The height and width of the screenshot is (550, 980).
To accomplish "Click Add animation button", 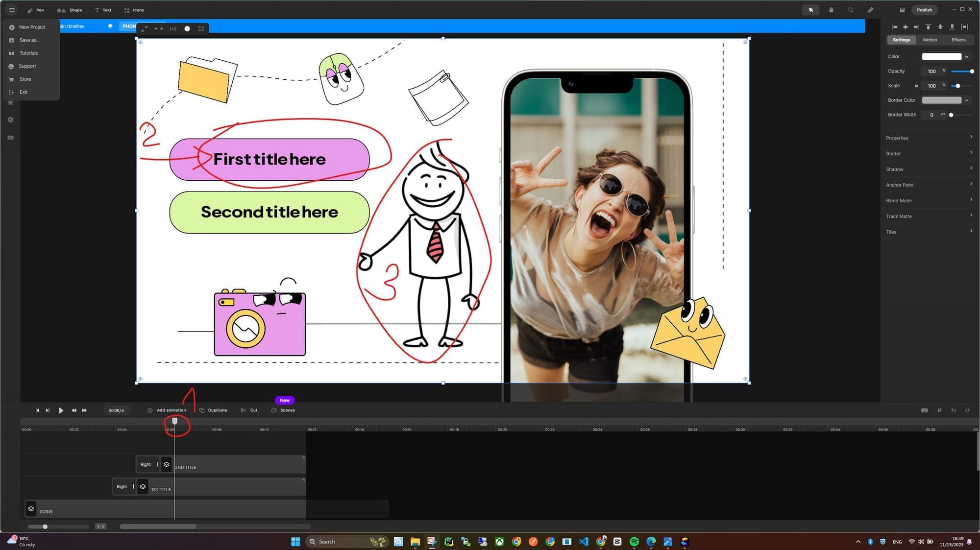I will pyautogui.click(x=167, y=410).
